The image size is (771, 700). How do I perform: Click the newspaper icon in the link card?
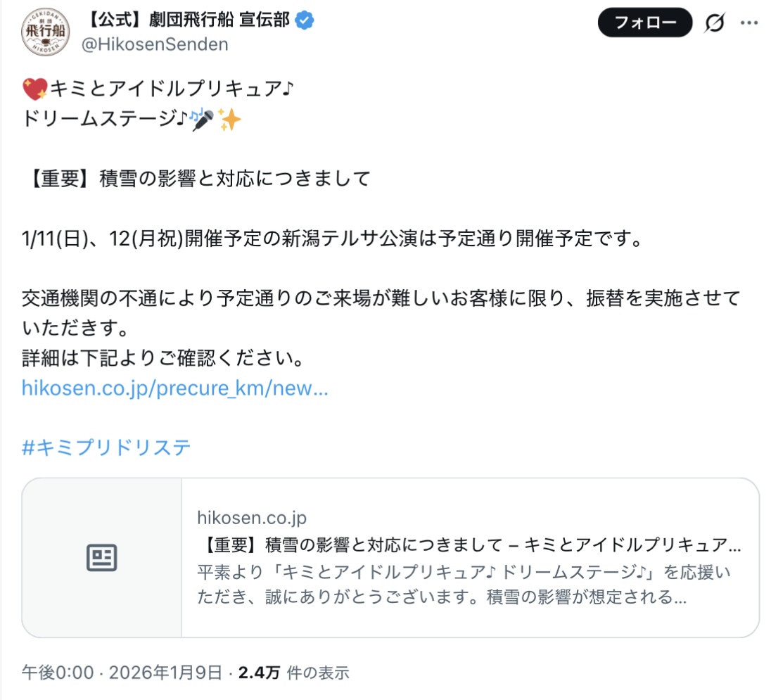pyautogui.click(x=102, y=557)
